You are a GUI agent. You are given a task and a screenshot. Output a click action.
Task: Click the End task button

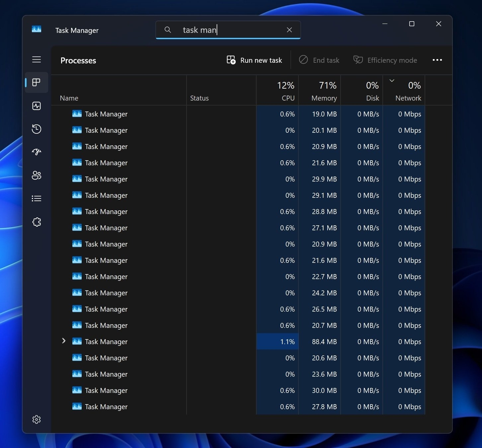click(319, 60)
